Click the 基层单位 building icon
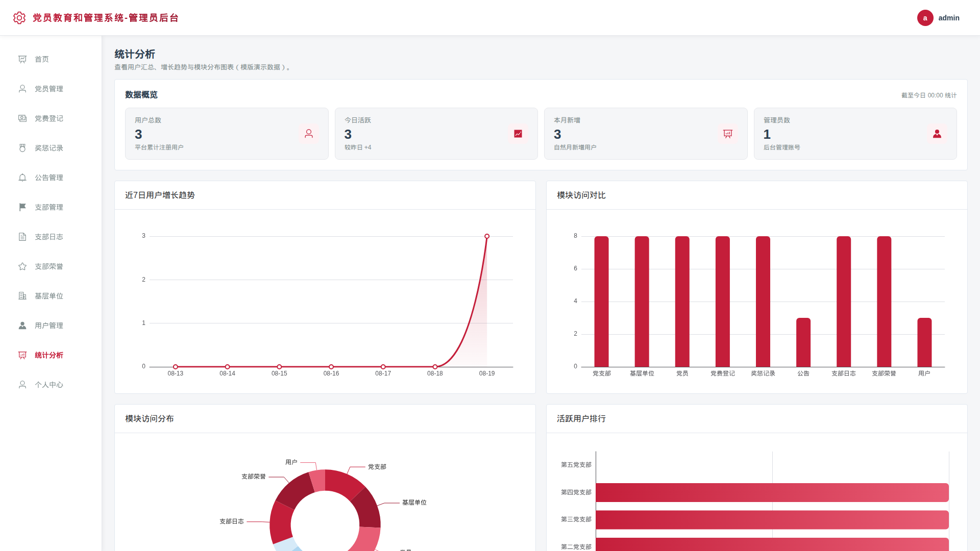Viewport: 980px width, 551px height. pos(22,296)
